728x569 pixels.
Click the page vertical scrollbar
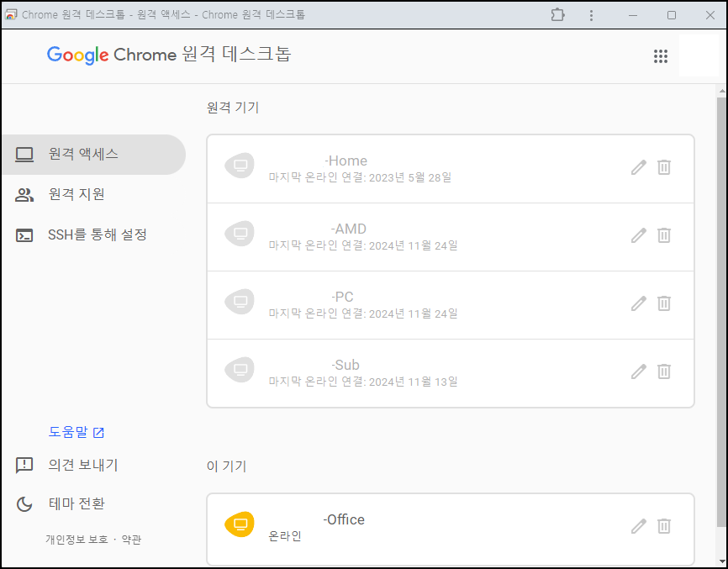pos(721,312)
